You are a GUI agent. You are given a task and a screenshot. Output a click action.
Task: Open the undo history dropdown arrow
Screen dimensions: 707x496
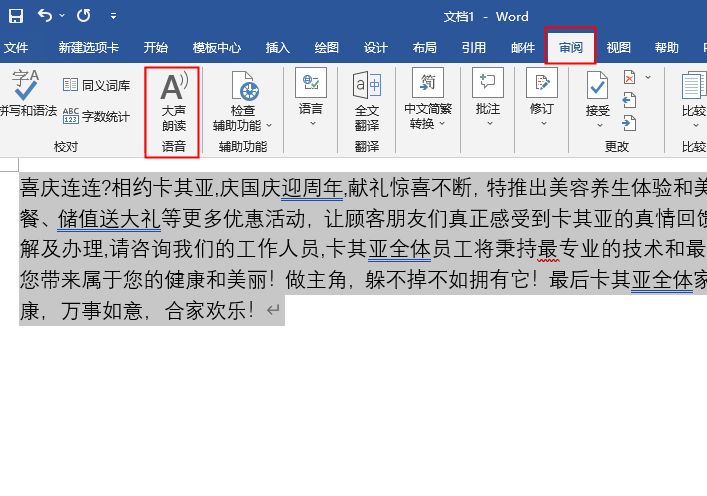[62, 16]
